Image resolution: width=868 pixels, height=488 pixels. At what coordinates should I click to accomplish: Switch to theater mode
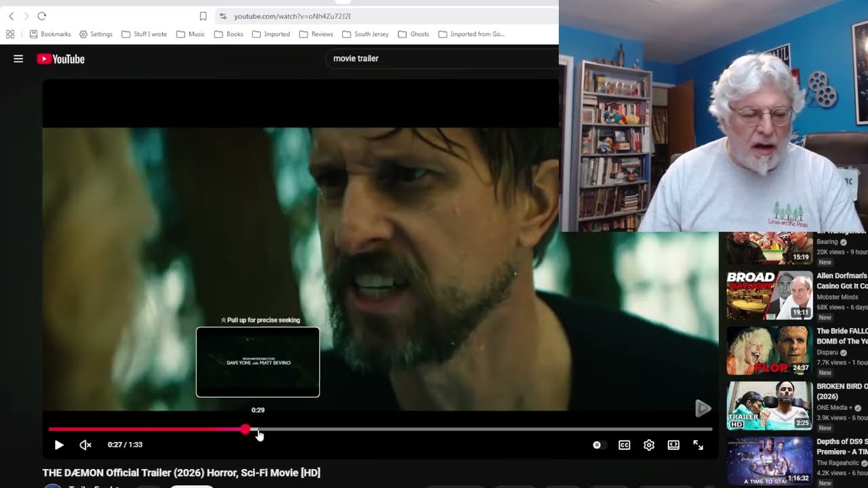(x=673, y=445)
